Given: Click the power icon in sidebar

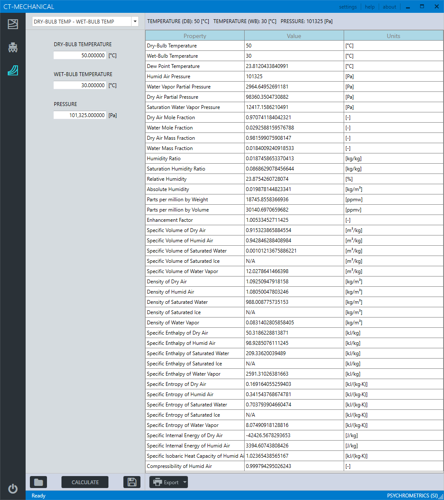Looking at the screenshot, I should pos(13,489).
